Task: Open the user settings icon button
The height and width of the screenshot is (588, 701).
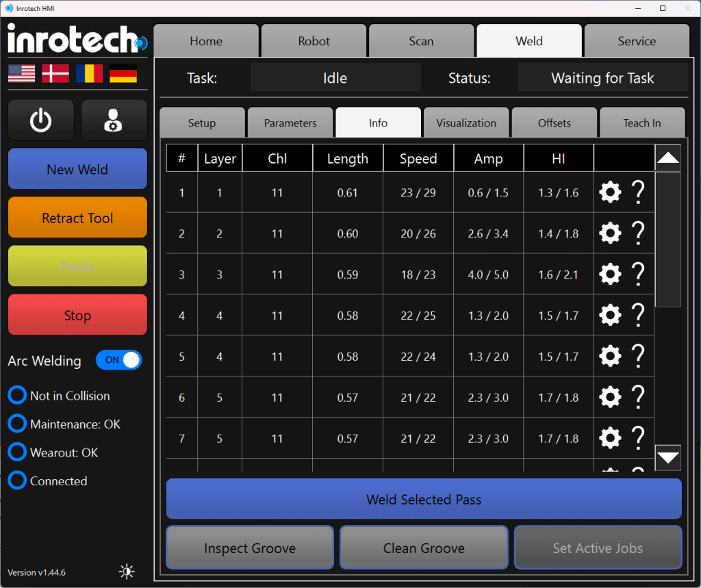Action: point(114,120)
